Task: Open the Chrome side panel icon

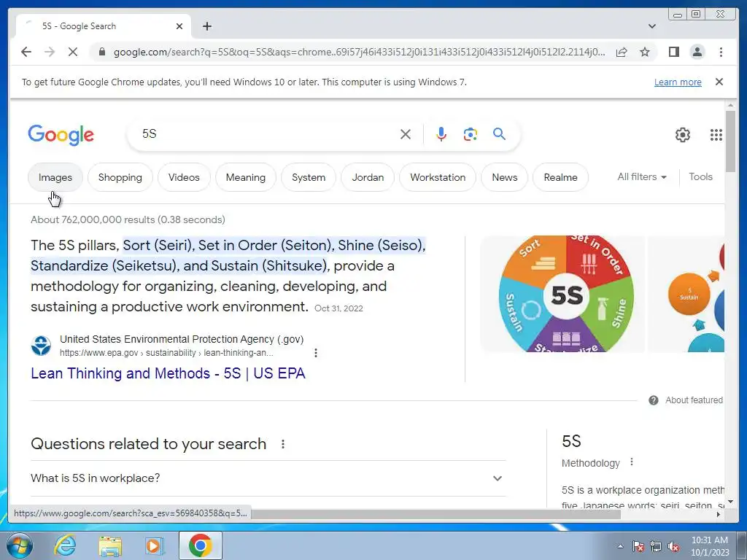Action: click(673, 52)
